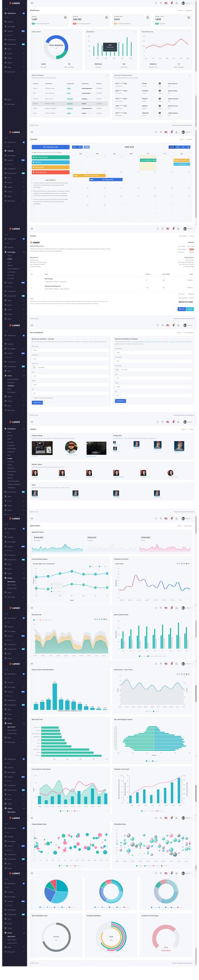Open State select in Validation Tooltips form
The width and height of the screenshot is (199, 980).
[153, 386]
